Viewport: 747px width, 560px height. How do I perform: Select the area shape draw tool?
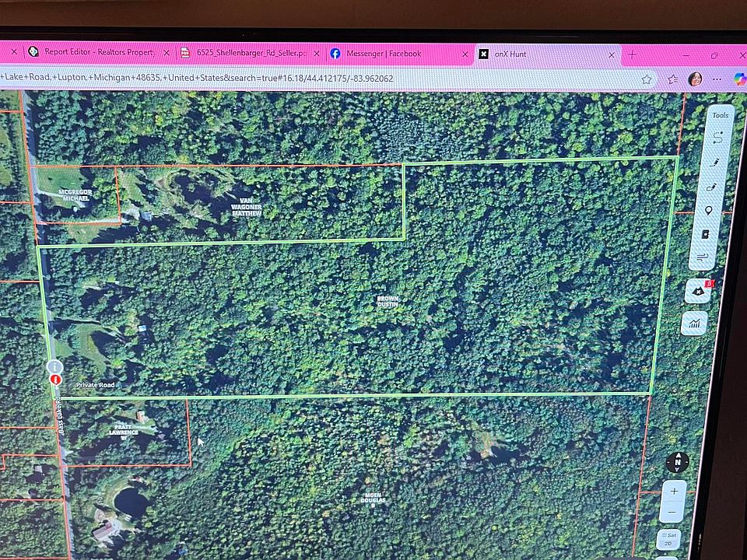coord(717,136)
